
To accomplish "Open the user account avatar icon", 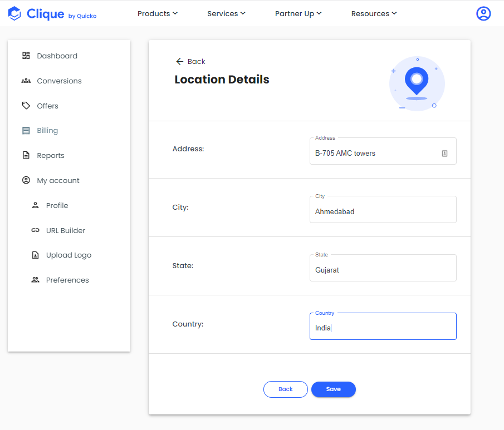I will point(483,13).
